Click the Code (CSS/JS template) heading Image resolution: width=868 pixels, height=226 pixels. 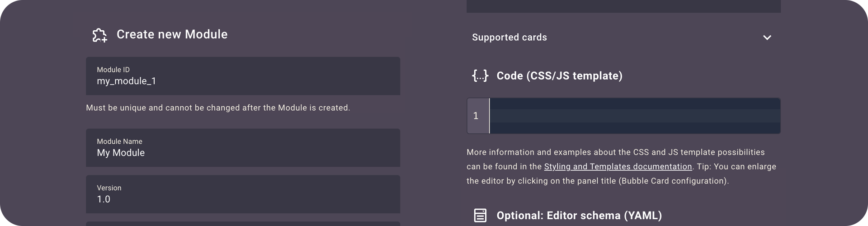click(559, 75)
